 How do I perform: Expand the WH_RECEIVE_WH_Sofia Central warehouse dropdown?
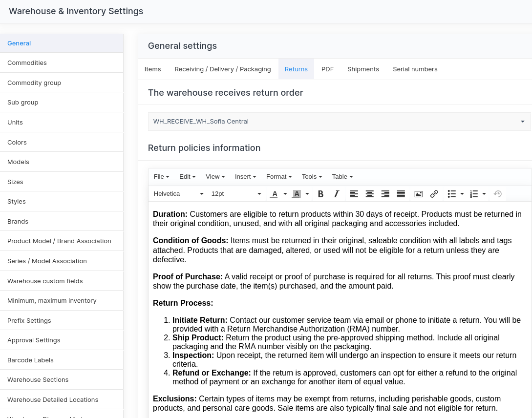(339, 122)
